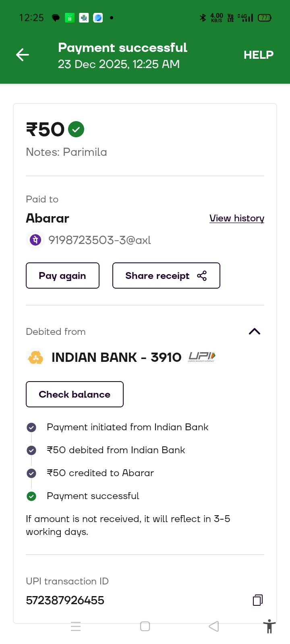290x644 pixels.
Task: Collapse the Debited from section
Action: [x=255, y=332]
